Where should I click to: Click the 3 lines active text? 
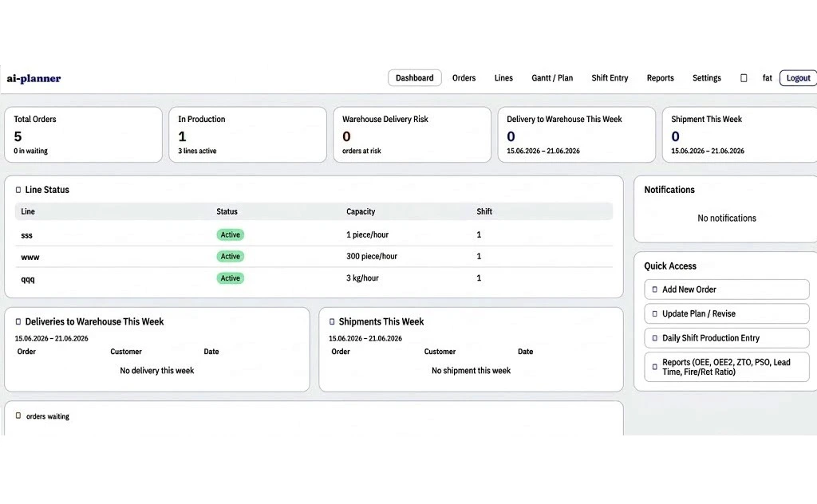197,151
